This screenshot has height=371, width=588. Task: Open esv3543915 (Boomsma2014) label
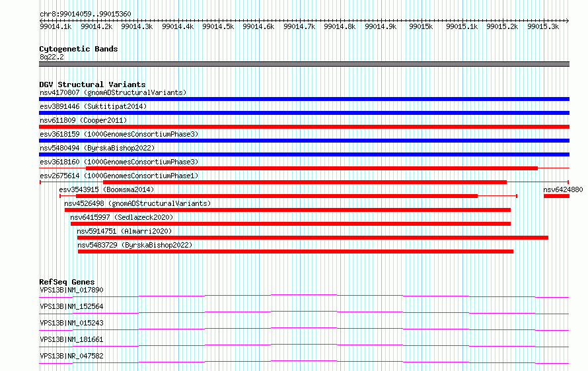point(106,189)
